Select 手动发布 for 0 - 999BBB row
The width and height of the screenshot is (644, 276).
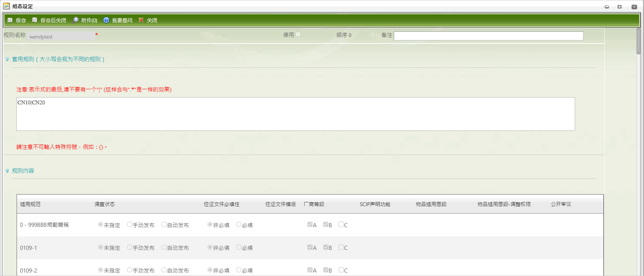(x=129, y=225)
